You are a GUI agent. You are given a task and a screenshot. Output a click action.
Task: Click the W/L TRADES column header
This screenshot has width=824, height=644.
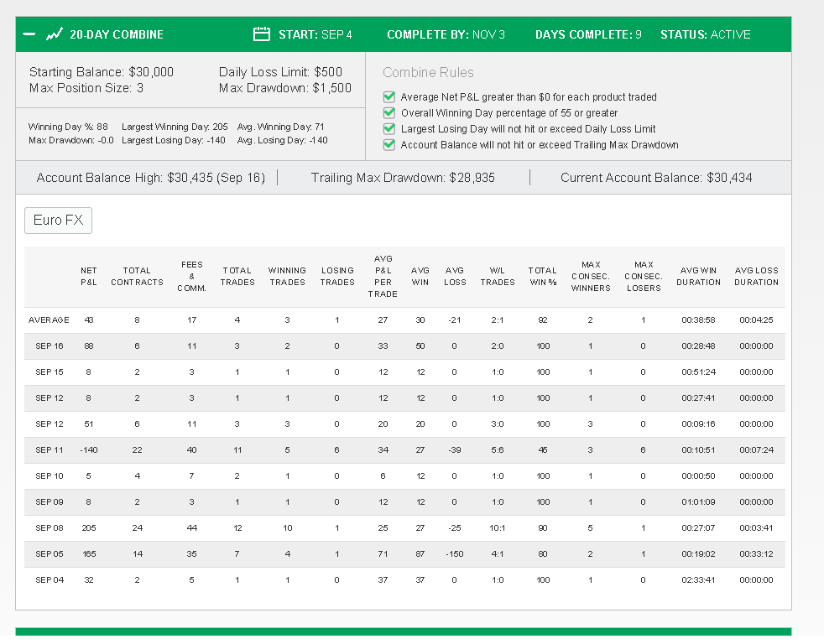(x=497, y=277)
